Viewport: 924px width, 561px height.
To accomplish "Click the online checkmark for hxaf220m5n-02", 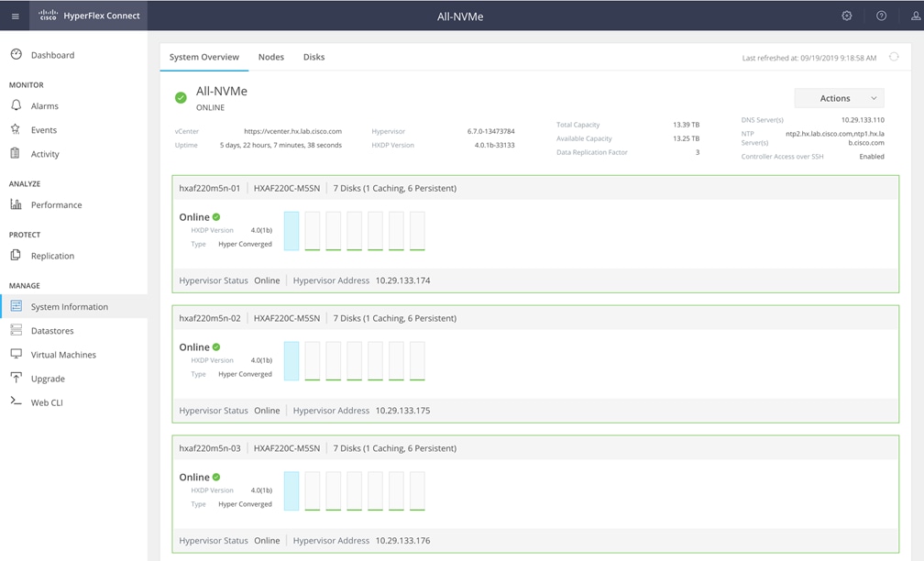I will 216,347.
